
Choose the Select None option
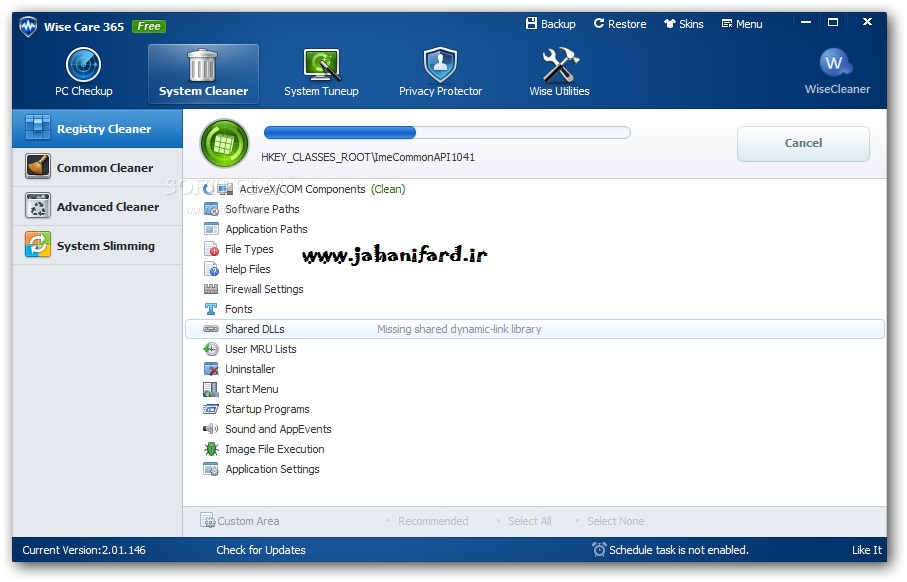614,521
